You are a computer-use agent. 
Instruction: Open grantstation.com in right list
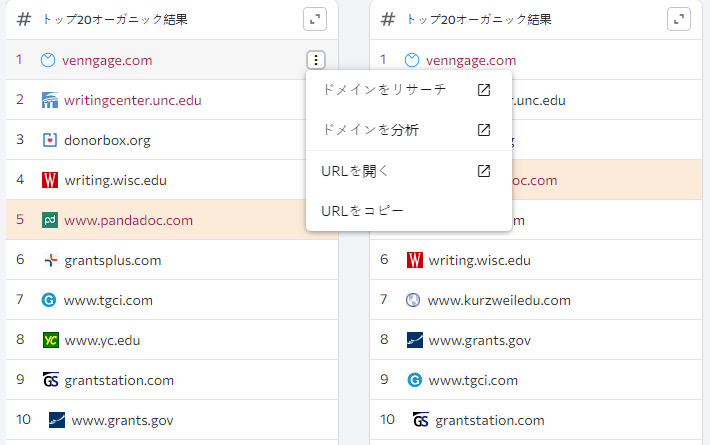(x=490, y=420)
